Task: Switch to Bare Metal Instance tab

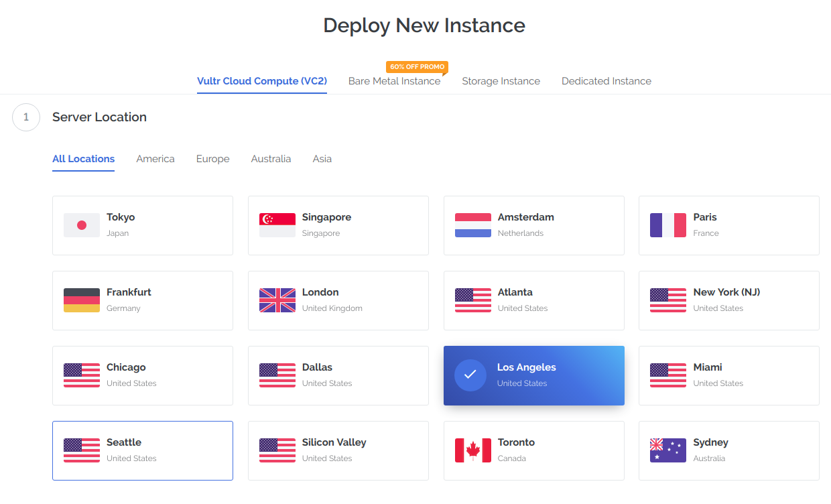Action: coord(394,81)
